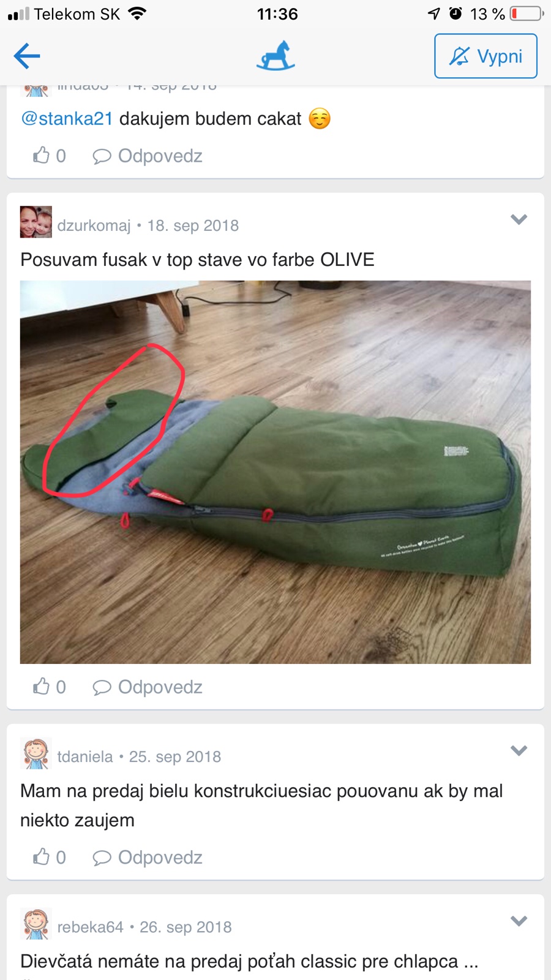This screenshot has width=551, height=980.
Task: Reply to tdaniela's post via Odpovedz
Action: [x=147, y=858]
